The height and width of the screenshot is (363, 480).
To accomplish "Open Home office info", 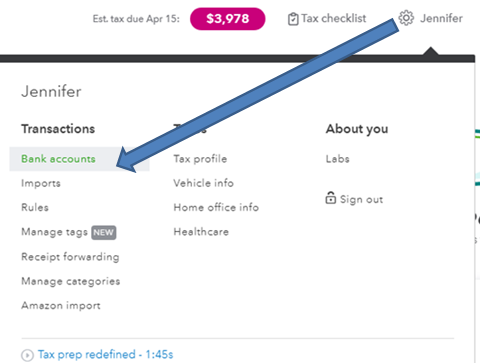I will point(216,208).
